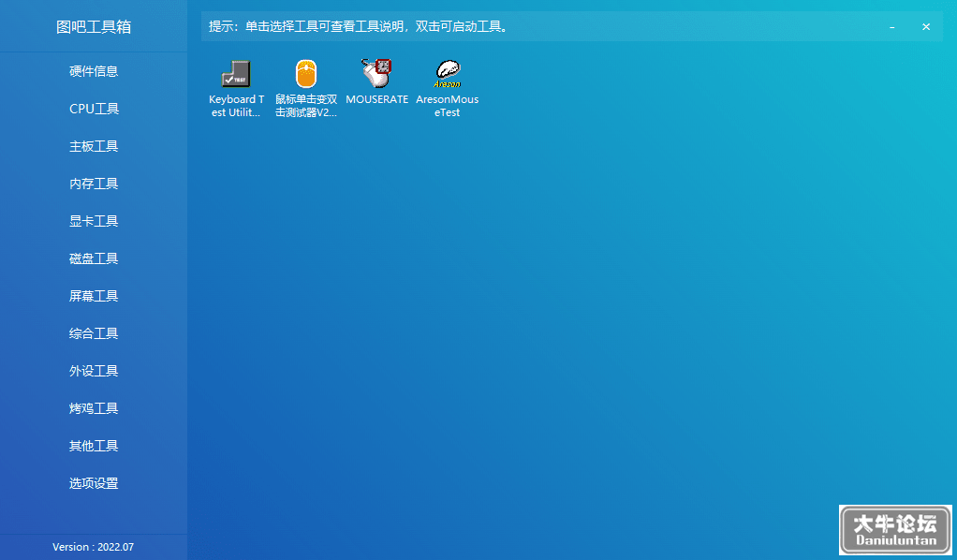The width and height of the screenshot is (957, 560).
Task: Go to 内存工具 category
Action: click(94, 184)
